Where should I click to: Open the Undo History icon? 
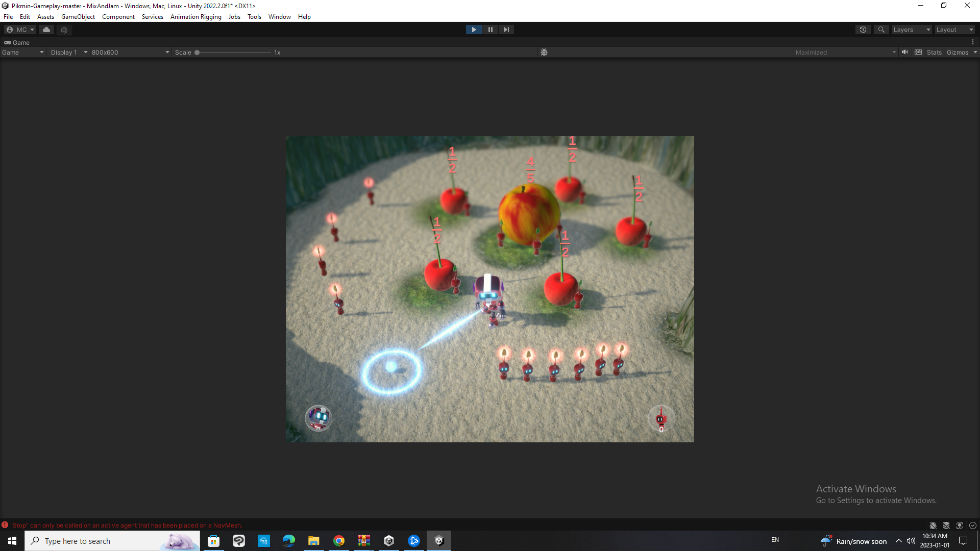863,30
